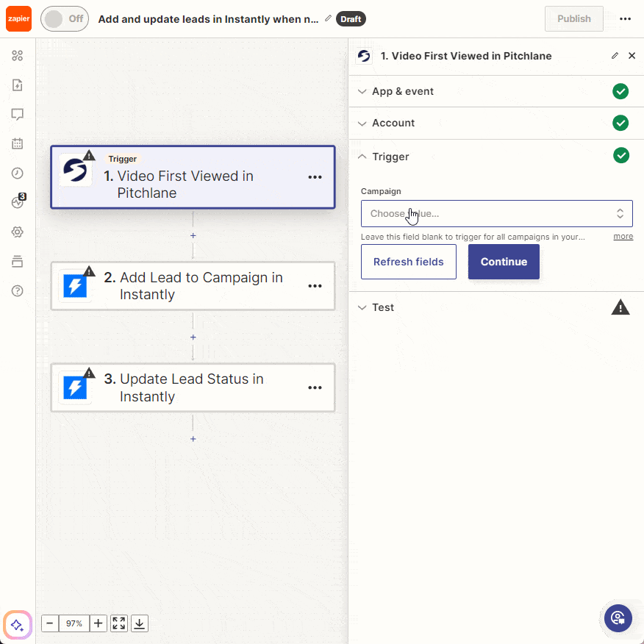The image size is (644, 644).
Task: Select the Video First Viewed in Pitchlane step
Action: click(193, 177)
